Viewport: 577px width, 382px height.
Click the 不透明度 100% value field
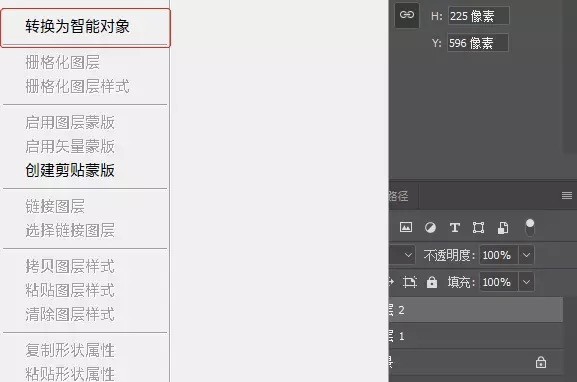tap(498, 255)
